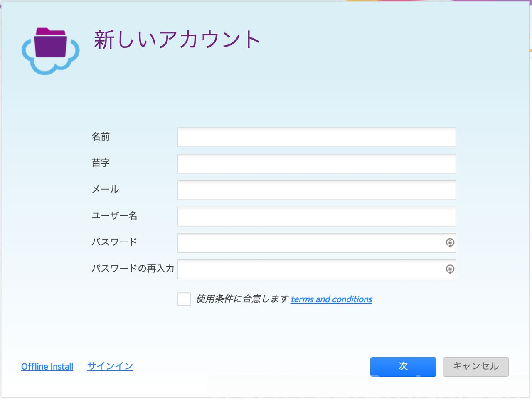
Task: Click the 新しいアカウント heading
Action: pos(177,40)
